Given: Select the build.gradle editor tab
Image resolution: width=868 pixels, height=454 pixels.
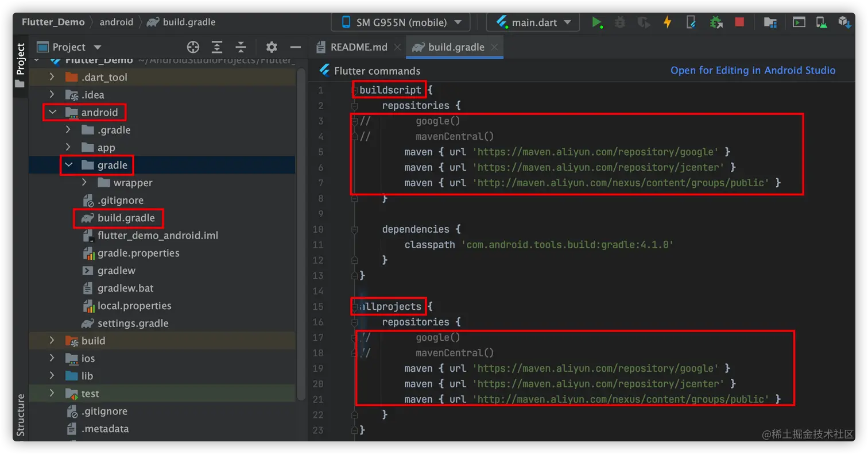Looking at the screenshot, I should (x=455, y=47).
